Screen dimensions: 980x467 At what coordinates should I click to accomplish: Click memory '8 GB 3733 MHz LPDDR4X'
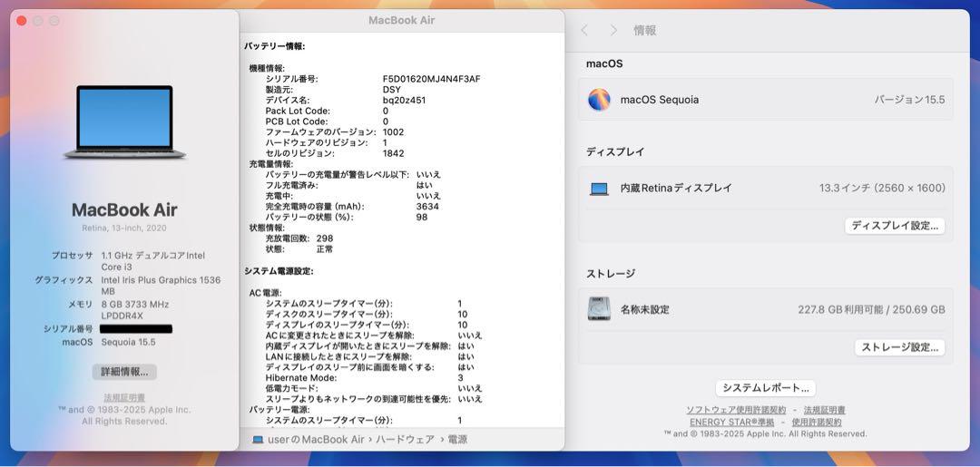click(135, 309)
